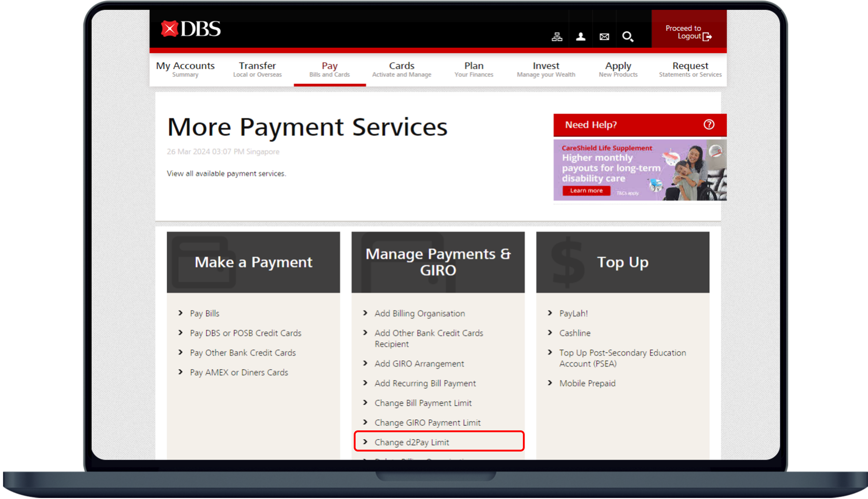Open the mail envelope icon

tap(604, 36)
